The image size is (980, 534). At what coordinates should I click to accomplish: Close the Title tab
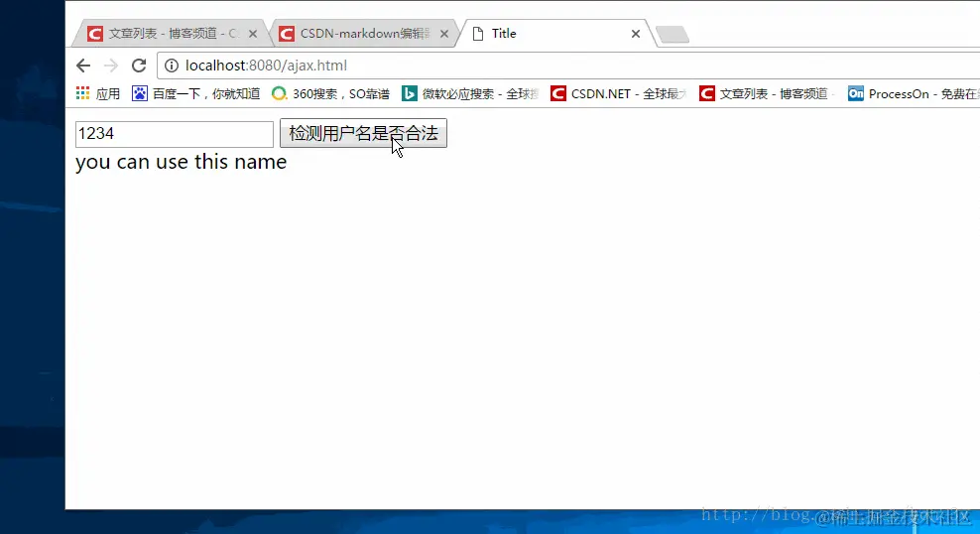coord(635,34)
